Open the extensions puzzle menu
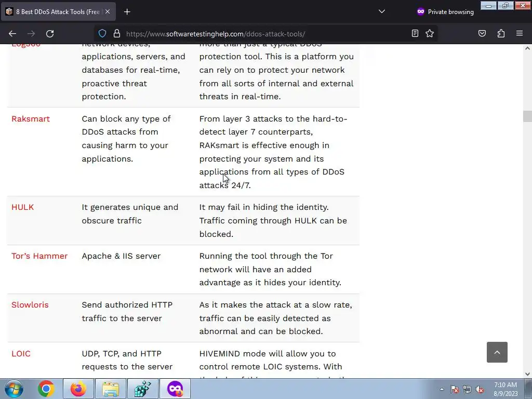Image resolution: width=532 pixels, height=399 pixels. click(501, 33)
